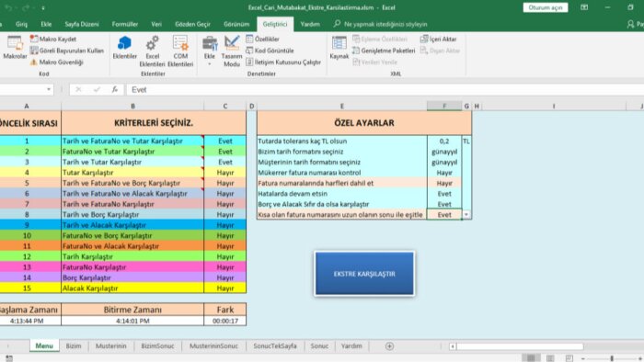Viewport: 644px width, 362px height.
Task: Select column E header
Action: pos(341,107)
